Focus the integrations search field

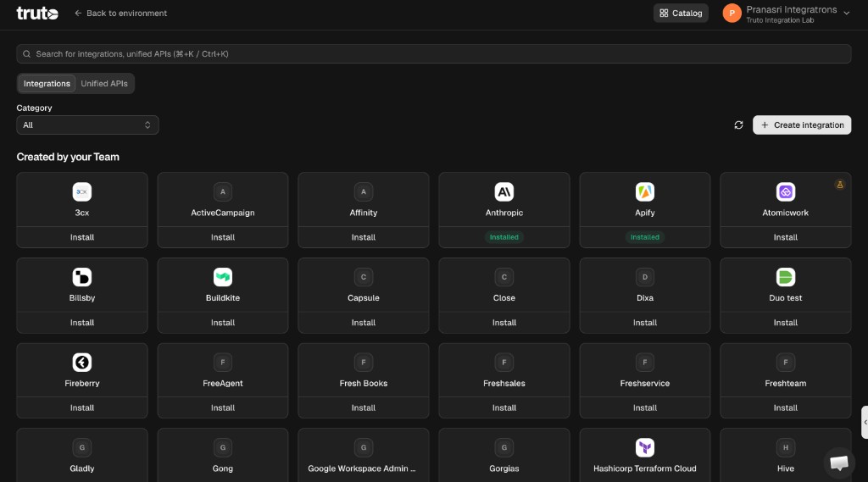[x=433, y=53]
